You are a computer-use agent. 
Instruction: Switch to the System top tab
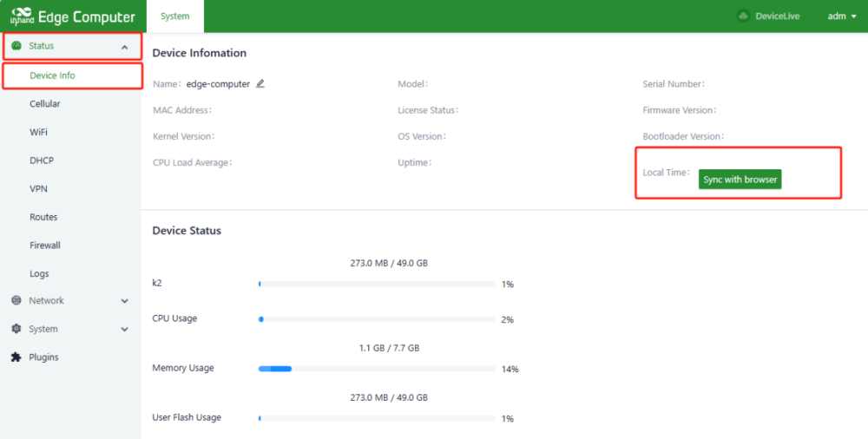pos(174,16)
